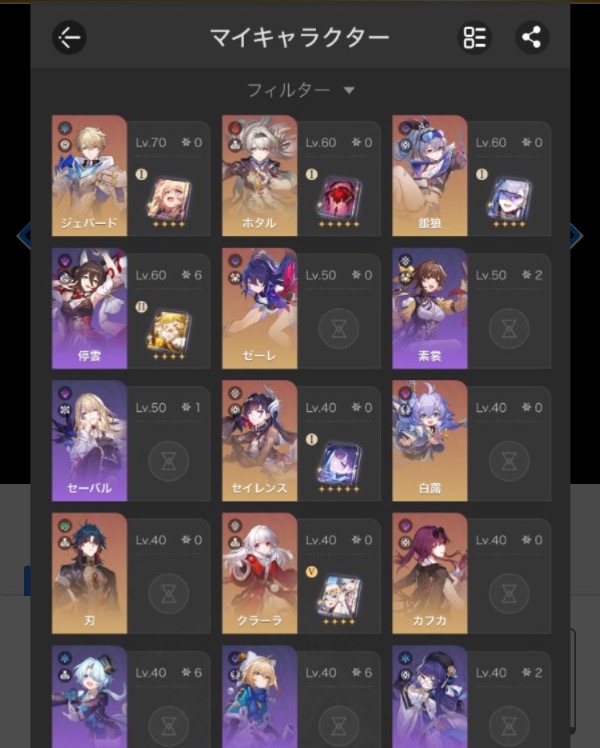The height and width of the screenshot is (748, 600).
Task: Select ホタル character portrait
Action: tap(259, 176)
